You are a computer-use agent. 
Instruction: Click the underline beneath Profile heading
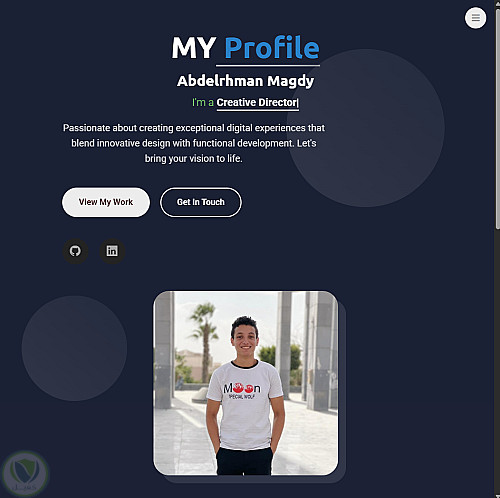tap(268, 66)
